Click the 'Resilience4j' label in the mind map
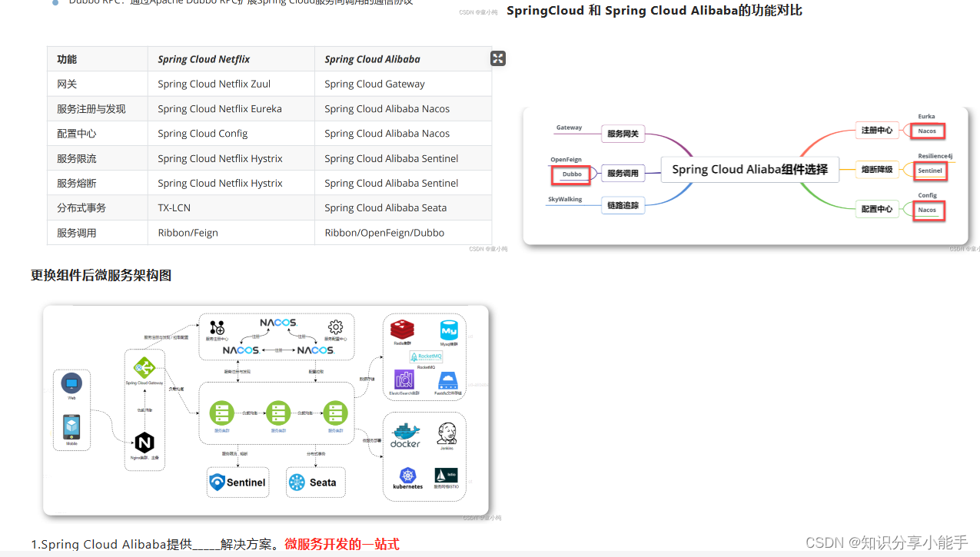Viewport: 980px width, 557px height. 935,156
